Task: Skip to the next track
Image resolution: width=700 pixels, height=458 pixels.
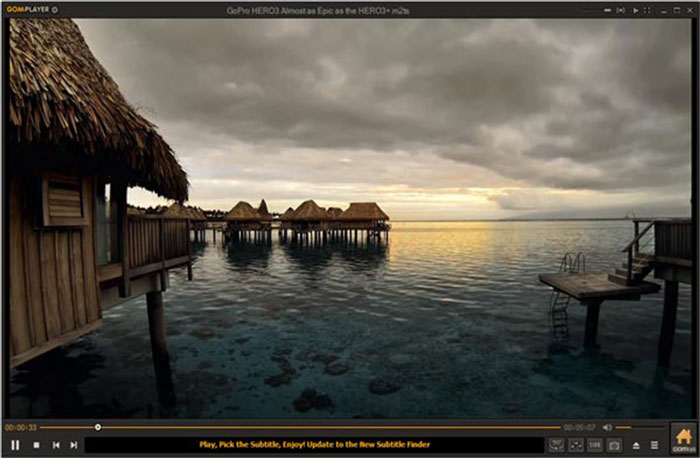Action: click(x=74, y=444)
